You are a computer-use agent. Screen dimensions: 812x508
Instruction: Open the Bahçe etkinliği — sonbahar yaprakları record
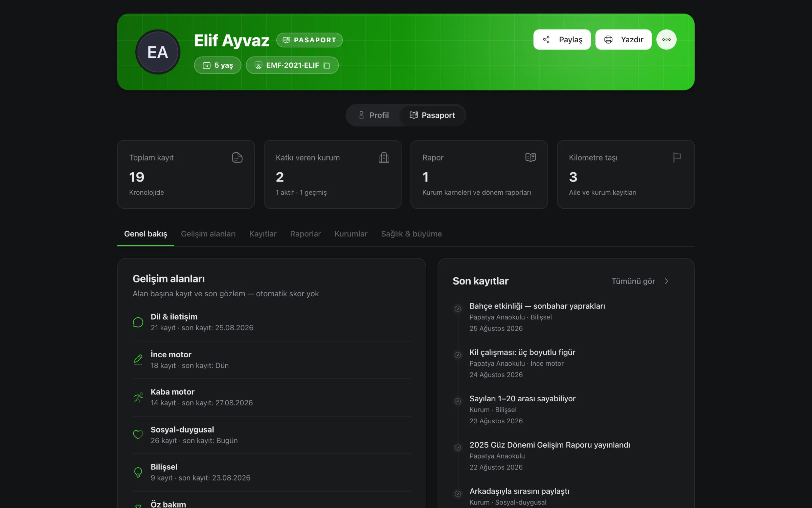pos(537,306)
